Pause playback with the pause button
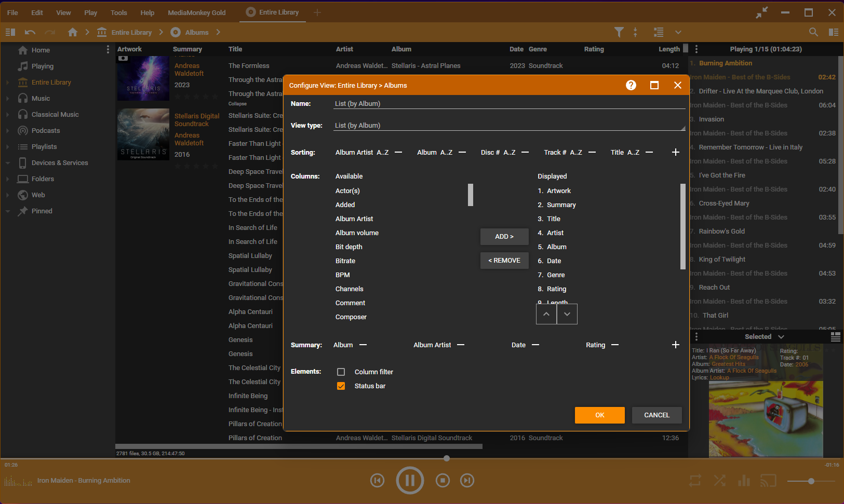Viewport: 844px width, 504px height. [410, 481]
